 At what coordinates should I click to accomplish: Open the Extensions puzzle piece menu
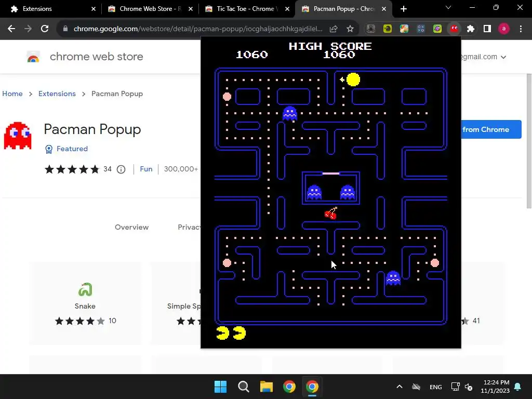(471, 29)
